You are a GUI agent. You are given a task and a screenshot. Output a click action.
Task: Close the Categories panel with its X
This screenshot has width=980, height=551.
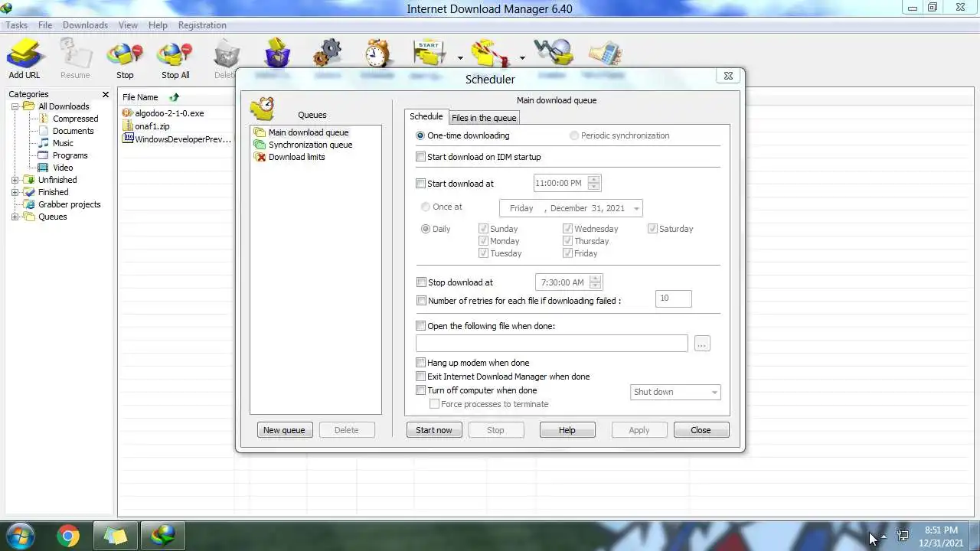tap(106, 94)
